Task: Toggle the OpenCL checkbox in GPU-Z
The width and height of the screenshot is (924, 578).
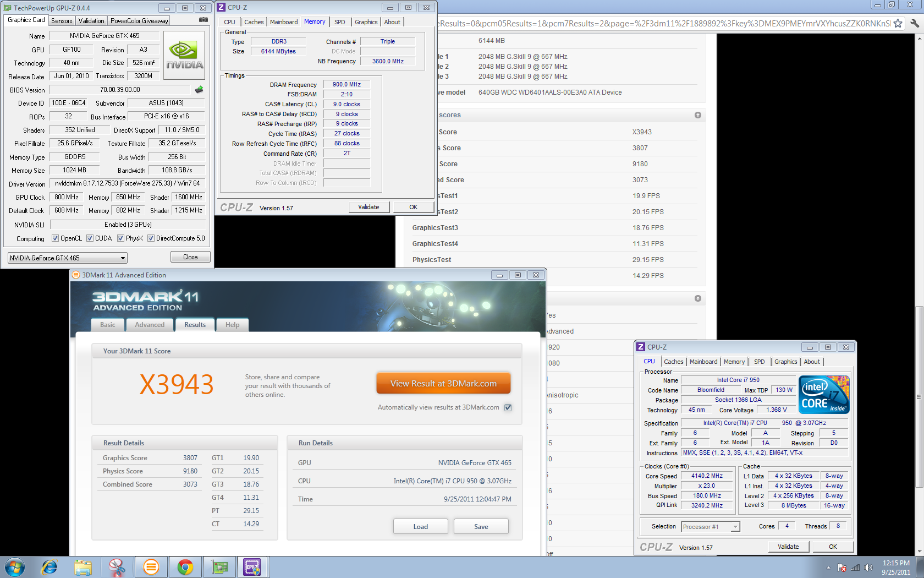Action: [x=55, y=238]
